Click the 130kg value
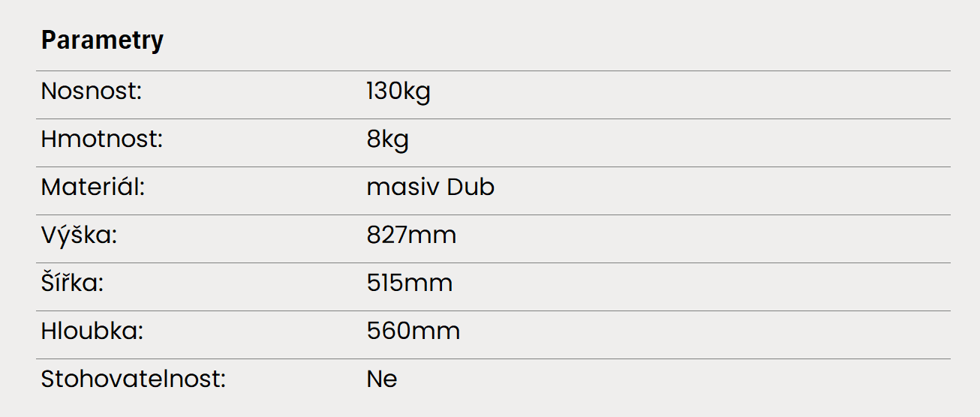 pyautogui.click(x=398, y=92)
